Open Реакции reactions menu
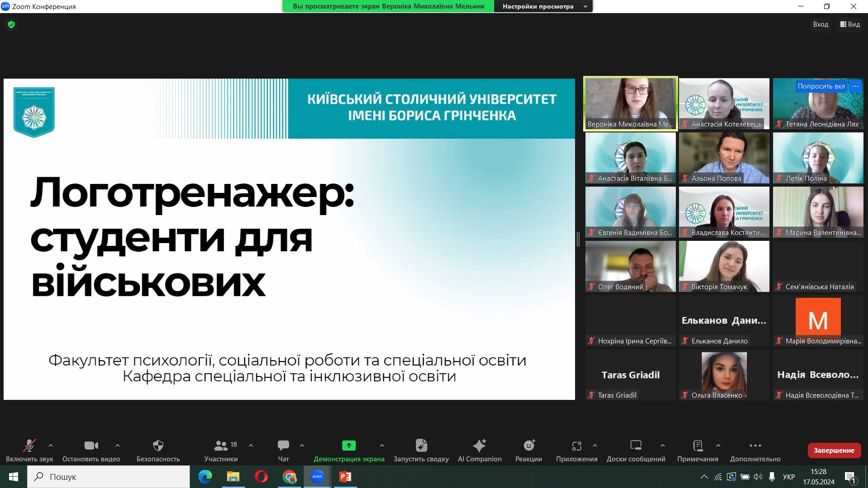 pos(528,446)
